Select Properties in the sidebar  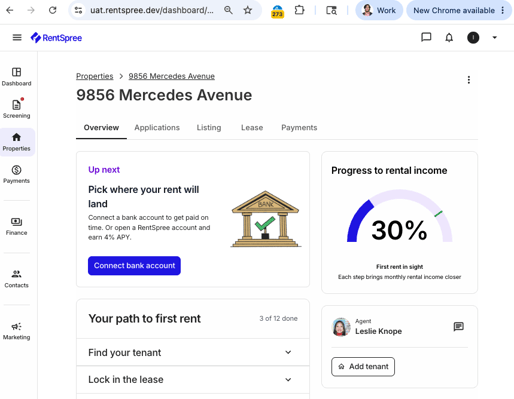coord(17,142)
